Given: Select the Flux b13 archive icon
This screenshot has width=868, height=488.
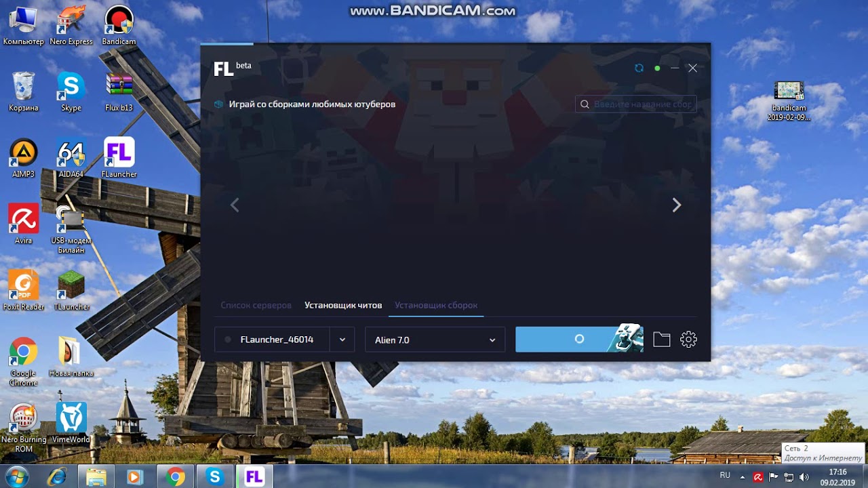Looking at the screenshot, I should point(119,92).
